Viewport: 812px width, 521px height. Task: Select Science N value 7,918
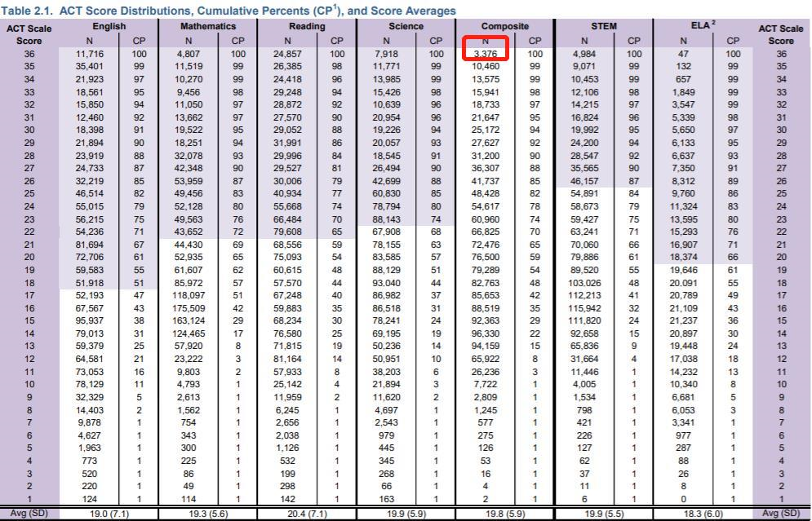pos(388,54)
